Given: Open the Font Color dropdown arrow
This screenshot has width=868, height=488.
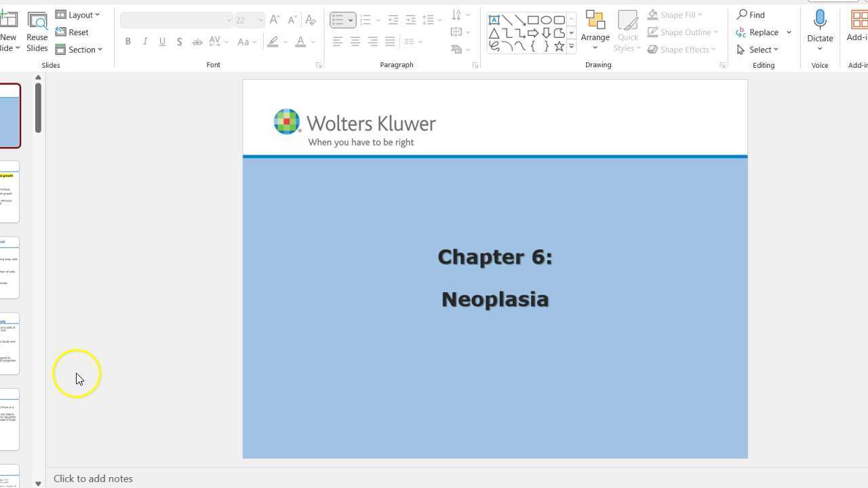Looking at the screenshot, I should [313, 41].
